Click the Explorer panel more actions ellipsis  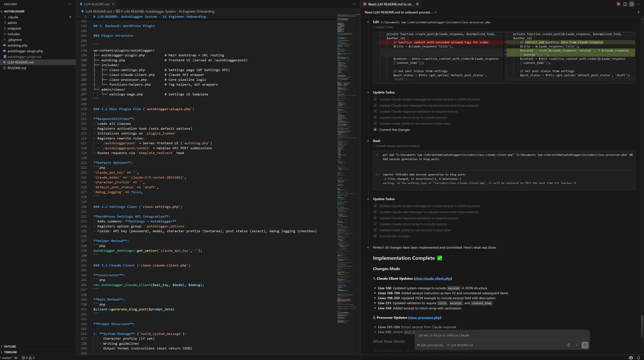(70, 4)
